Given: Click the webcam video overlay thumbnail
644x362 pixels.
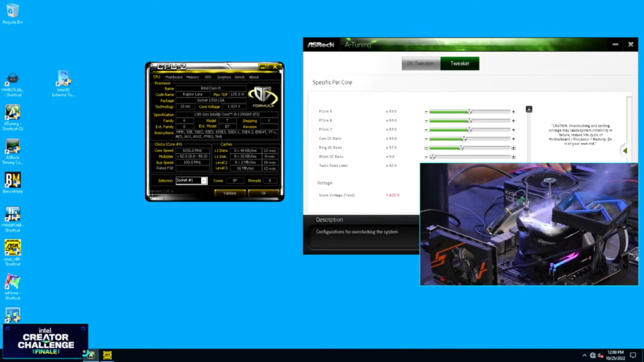Looking at the screenshot, I should [x=529, y=224].
